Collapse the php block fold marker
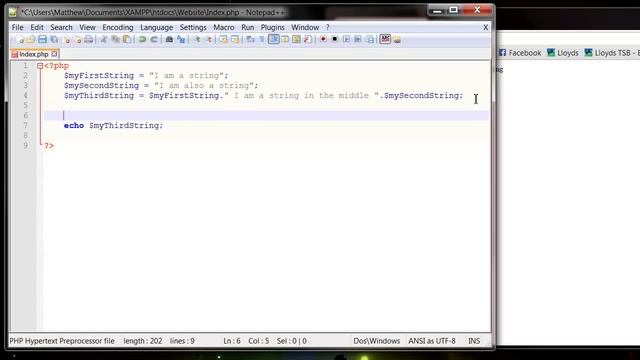The width and height of the screenshot is (640, 360). pos(40,66)
